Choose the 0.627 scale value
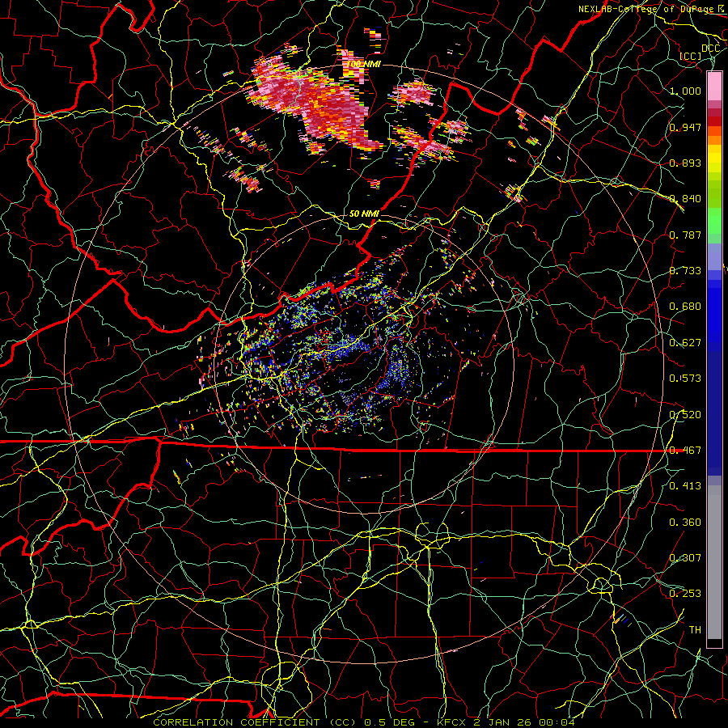 [685, 343]
